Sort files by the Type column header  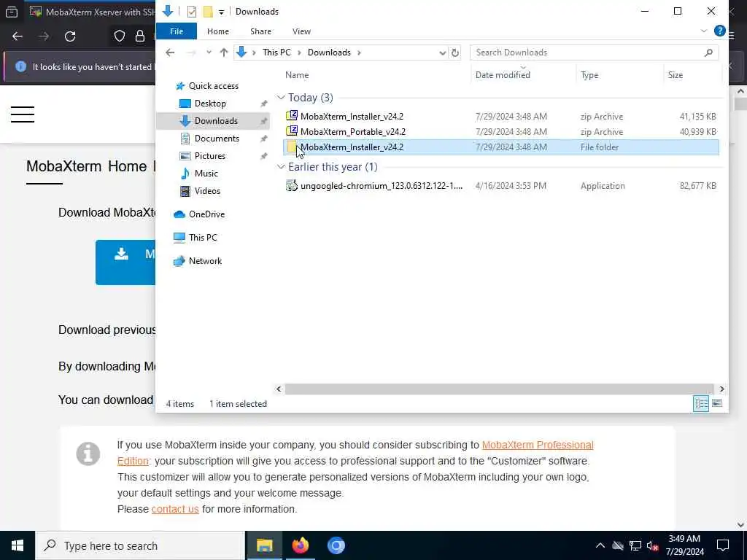click(x=589, y=75)
